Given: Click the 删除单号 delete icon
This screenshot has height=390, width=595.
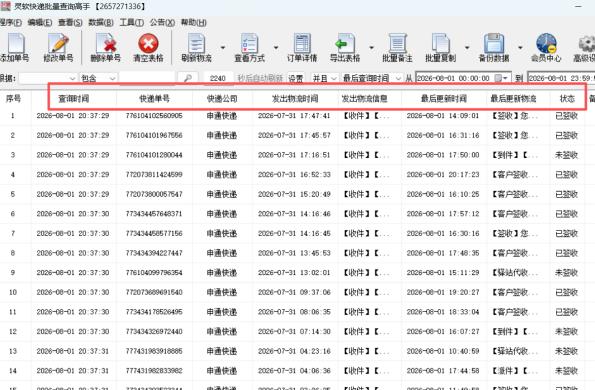Looking at the screenshot, I should pyautogui.click(x=106, y=43).
